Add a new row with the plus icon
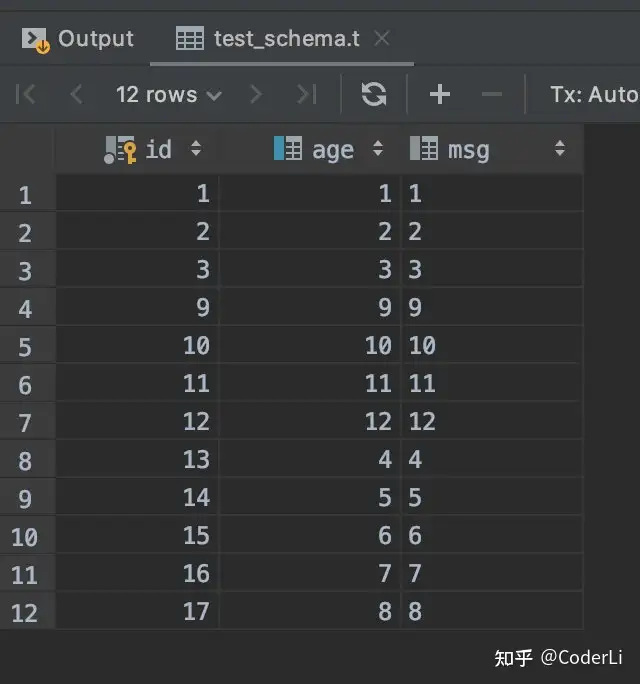The height and width of the screenshot is (684, 640). (439, 95)
